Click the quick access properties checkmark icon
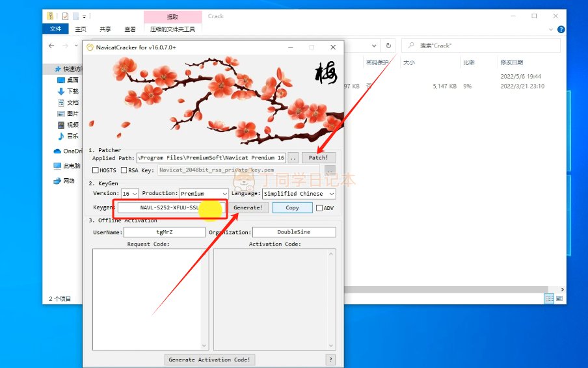 (x=65, y=16)
